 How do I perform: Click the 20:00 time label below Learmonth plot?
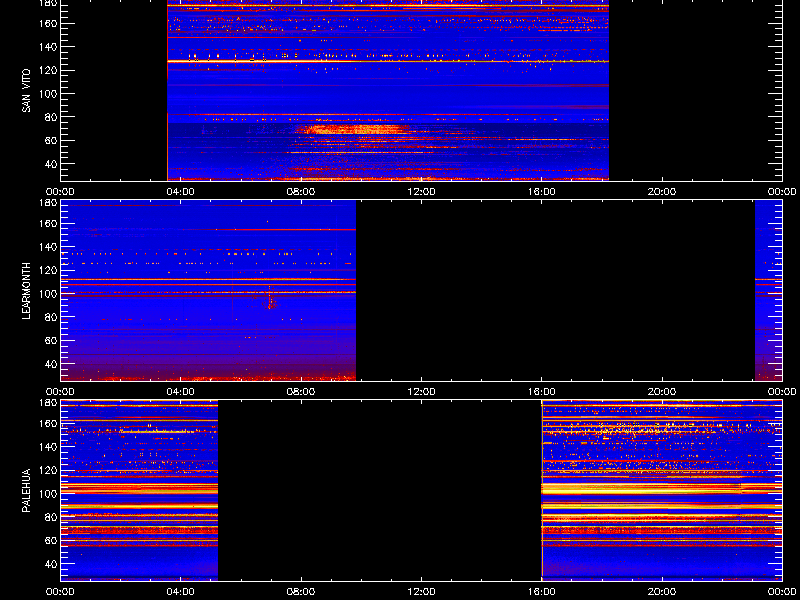(662, 392)
